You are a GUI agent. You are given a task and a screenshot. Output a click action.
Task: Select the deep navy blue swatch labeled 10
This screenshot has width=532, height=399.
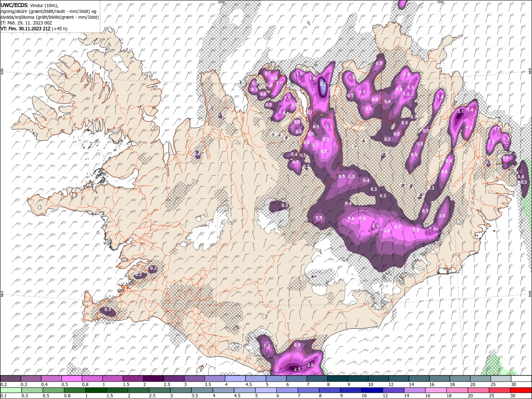372,390
